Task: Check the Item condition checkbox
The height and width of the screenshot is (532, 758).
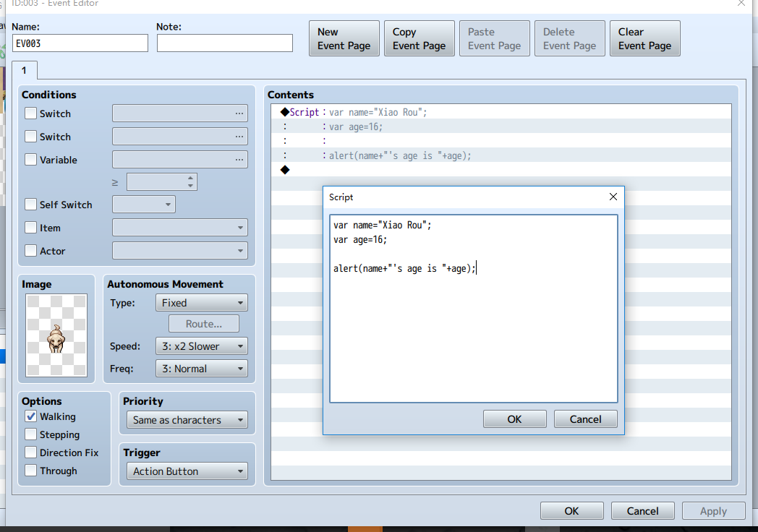Action: tap(30, 228)
